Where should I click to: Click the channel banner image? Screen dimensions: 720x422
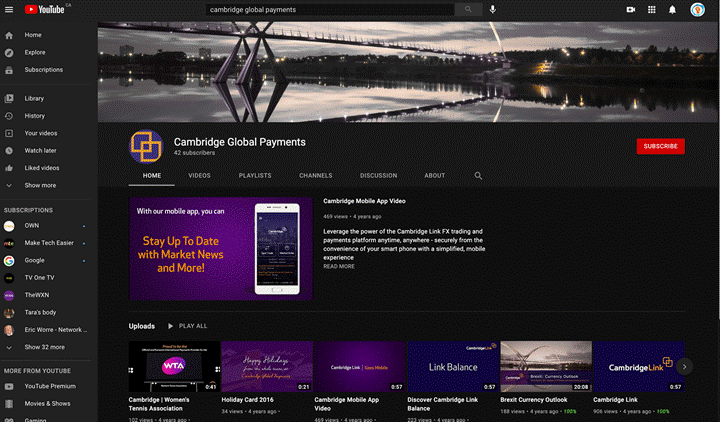(407, 72)
